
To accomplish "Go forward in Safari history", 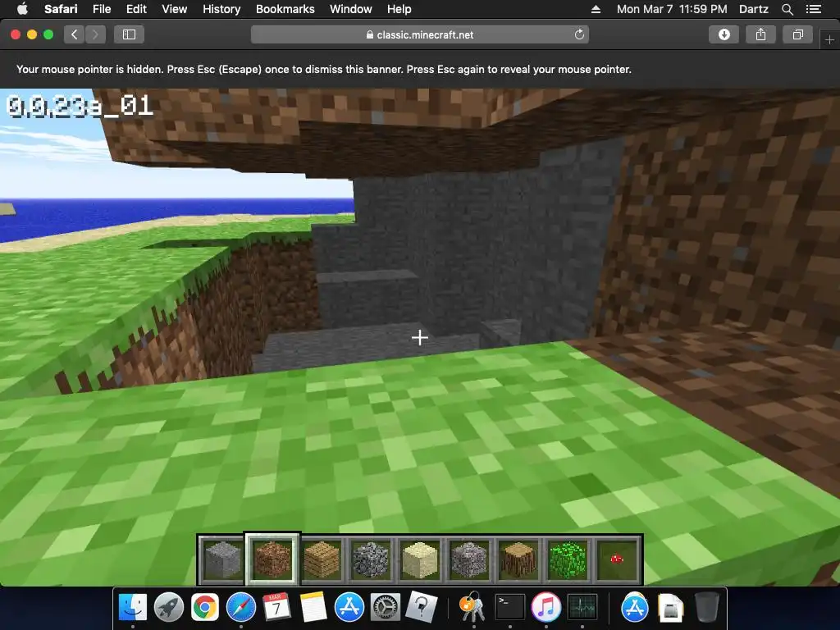I will point(95,34).
